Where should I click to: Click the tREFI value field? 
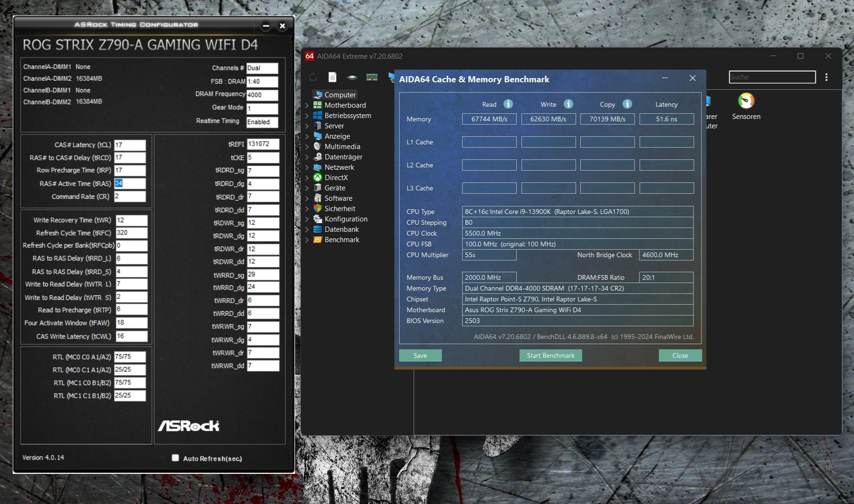click(x=263, y=144)
